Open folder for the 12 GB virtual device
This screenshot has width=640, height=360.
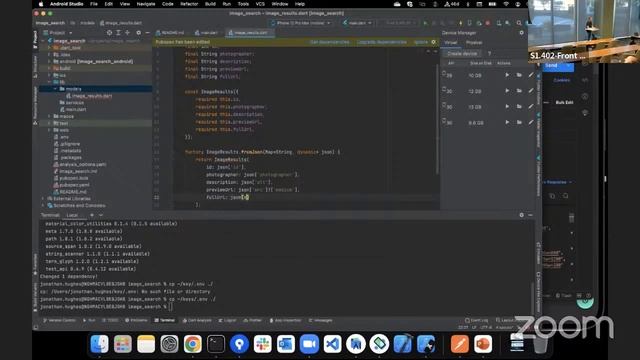pos(519,91)
